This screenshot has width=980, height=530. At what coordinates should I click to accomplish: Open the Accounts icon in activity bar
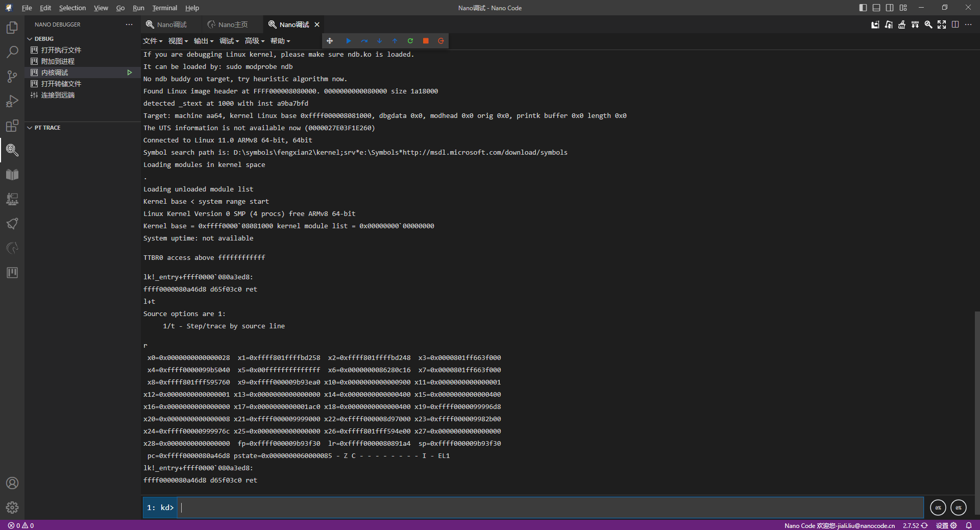tap(12, 483)
